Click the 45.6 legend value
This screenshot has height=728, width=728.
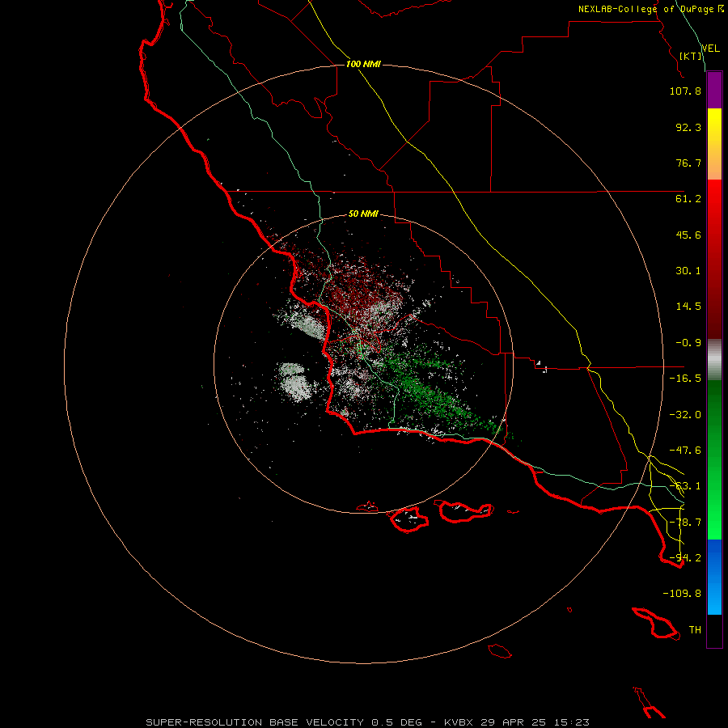tap(688, 235)
